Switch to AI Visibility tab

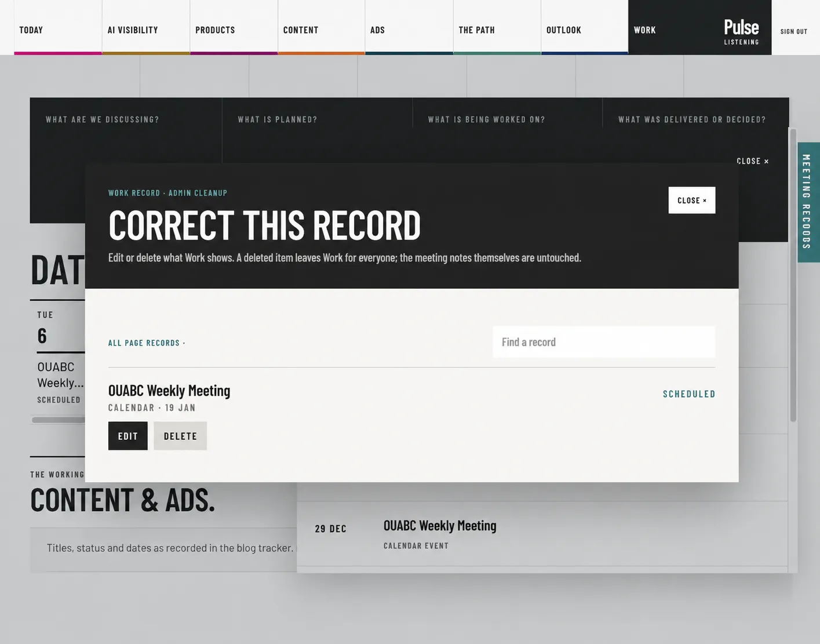tap(146, 28)
